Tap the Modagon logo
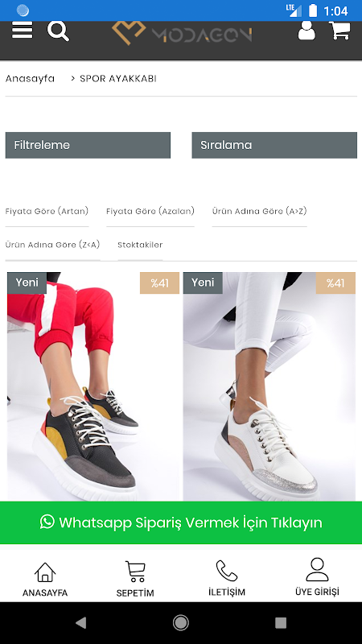This screenshot has height=644, width=362. (182, 33)
